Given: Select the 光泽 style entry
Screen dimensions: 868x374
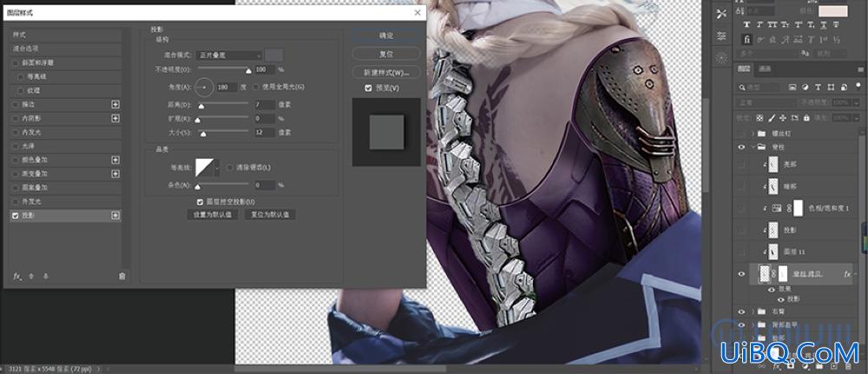Looking at the screenshot, I should (66, 146).
